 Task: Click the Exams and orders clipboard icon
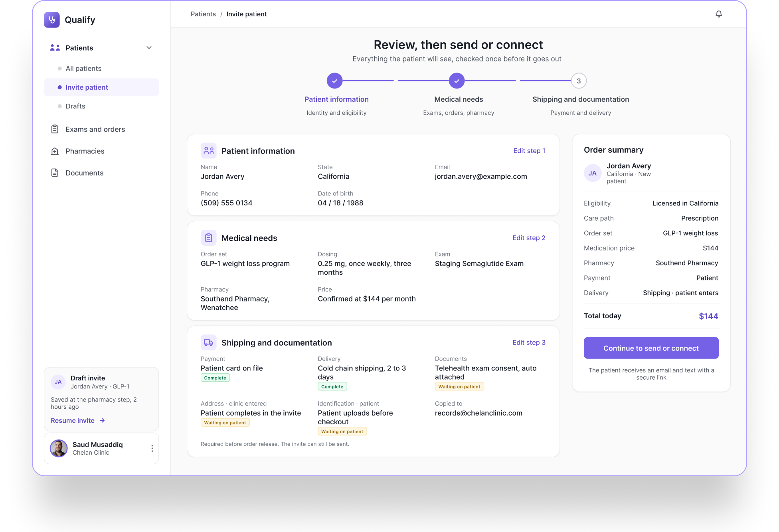click(x=55, y=129)
